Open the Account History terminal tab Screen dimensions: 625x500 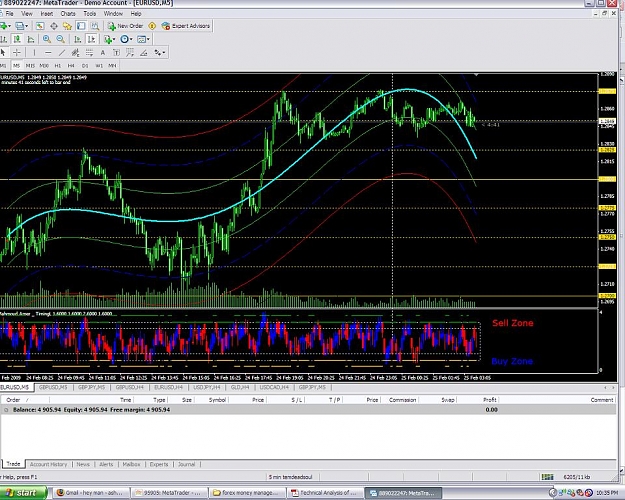pyautogui.click(x=48, y=464)
